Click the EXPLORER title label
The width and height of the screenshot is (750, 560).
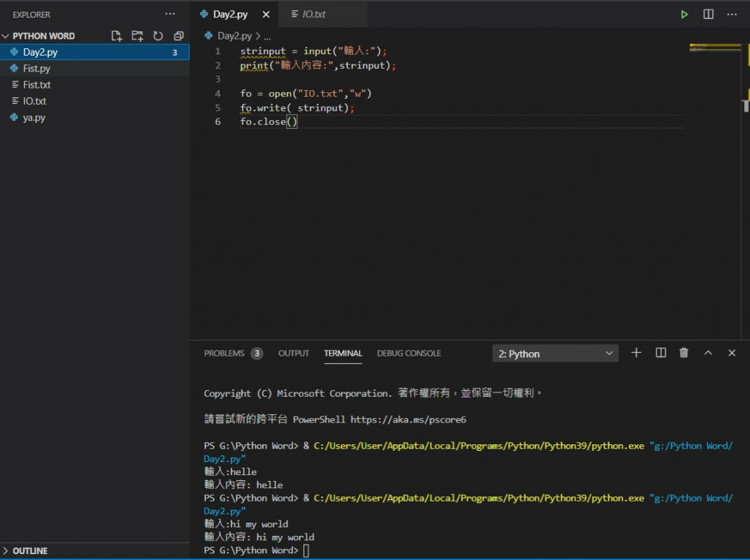point(31,15)
